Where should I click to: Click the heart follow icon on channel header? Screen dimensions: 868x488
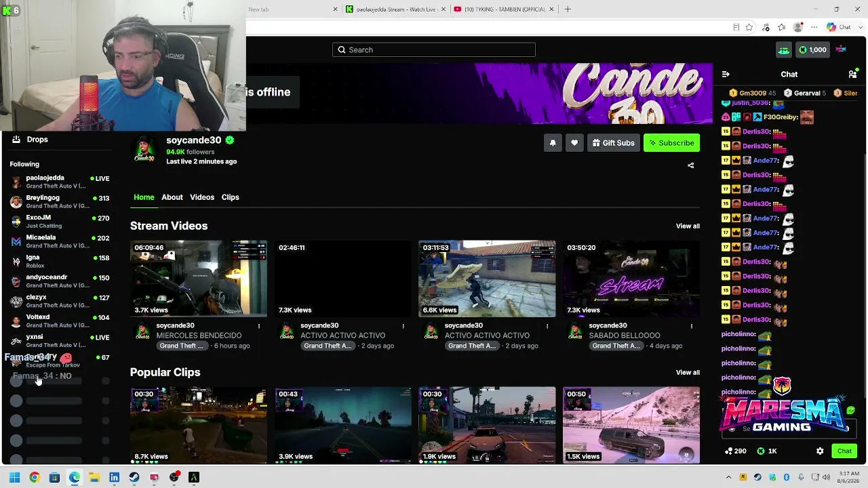[x=574, y=143]
